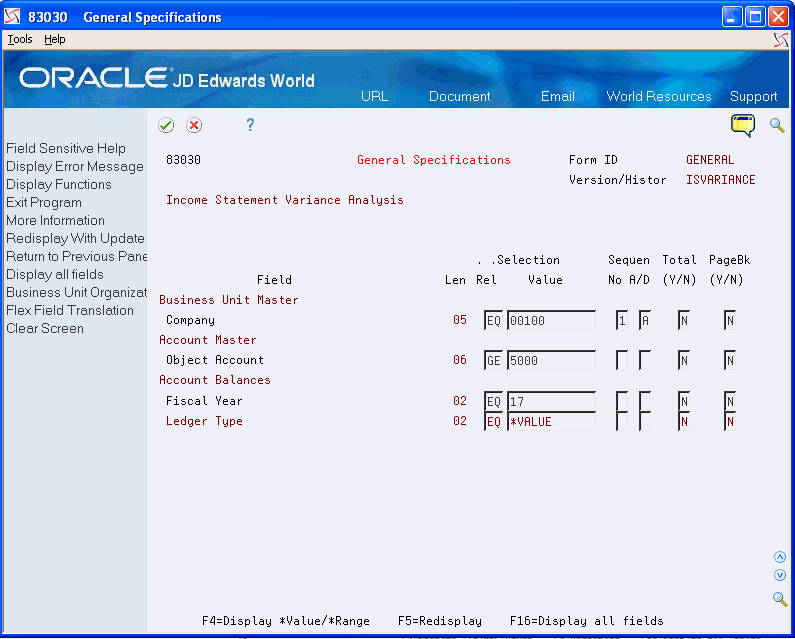Click Fiscal Year value field 17
This screenshot has width=795, height=639.
click(x=552, y=401)
